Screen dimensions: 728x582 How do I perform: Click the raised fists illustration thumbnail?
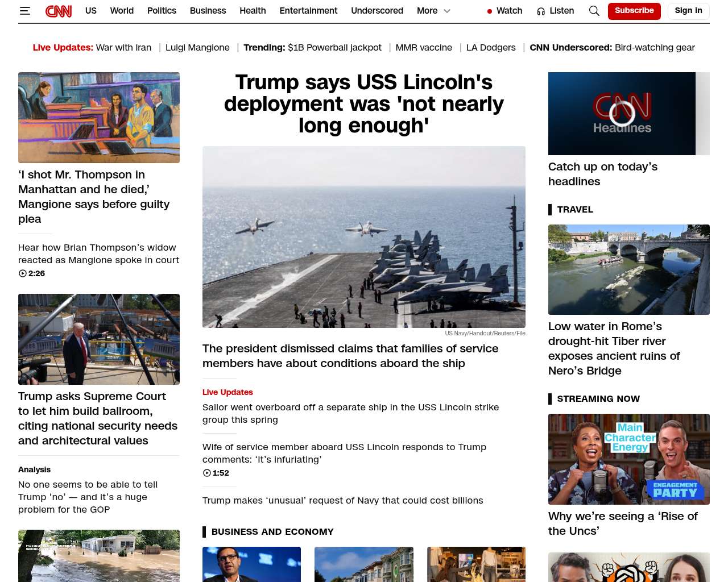(x=629, y=567)
